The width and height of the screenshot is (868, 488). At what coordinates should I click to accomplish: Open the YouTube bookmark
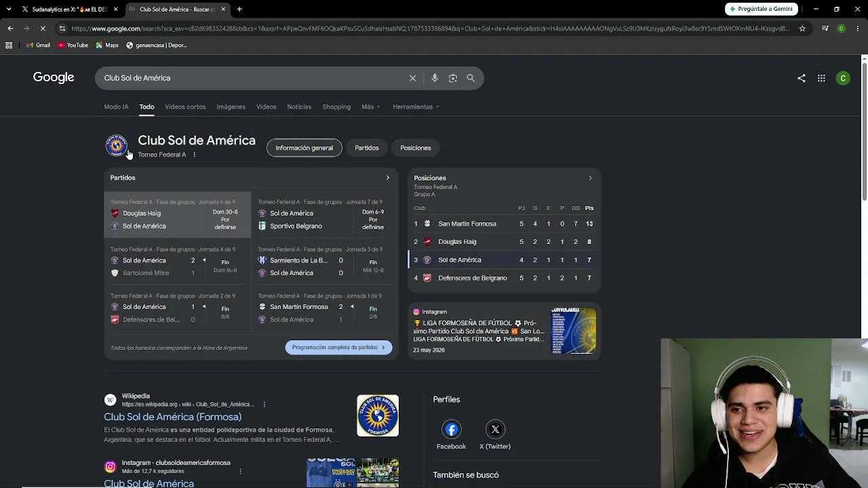[x=73, y=45]
